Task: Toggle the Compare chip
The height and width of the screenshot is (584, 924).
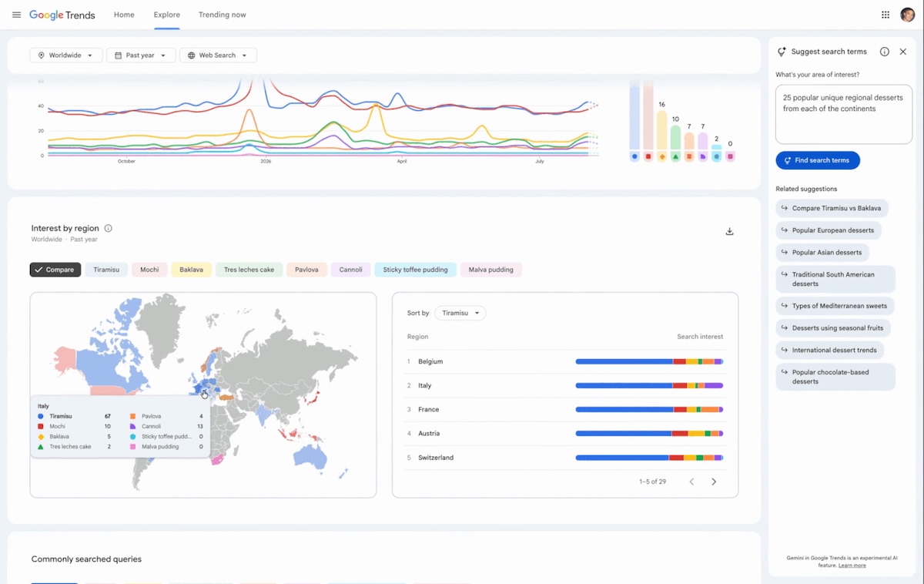Action: click(55, 270)
